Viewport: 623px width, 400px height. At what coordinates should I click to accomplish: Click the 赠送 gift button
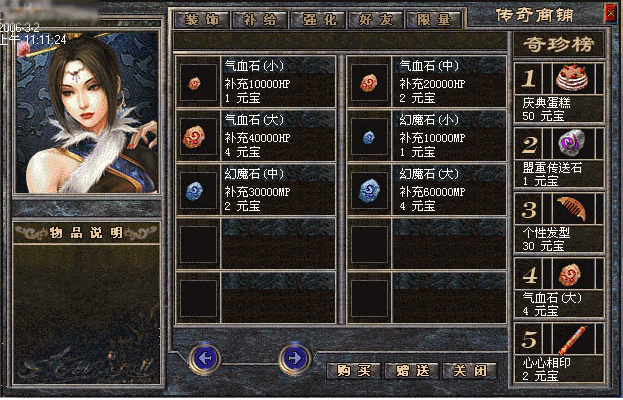(x=412, y=371)
